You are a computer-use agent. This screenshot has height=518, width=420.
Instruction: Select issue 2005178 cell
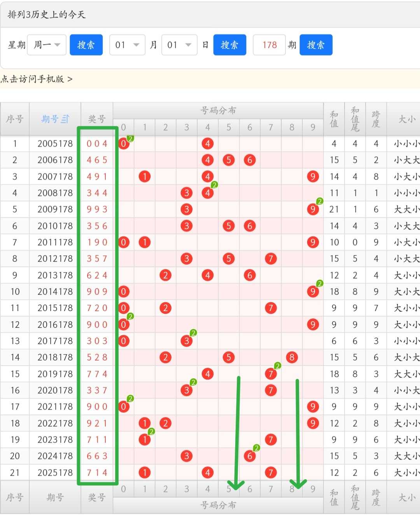pyautogui.click(x=55, y=143)
